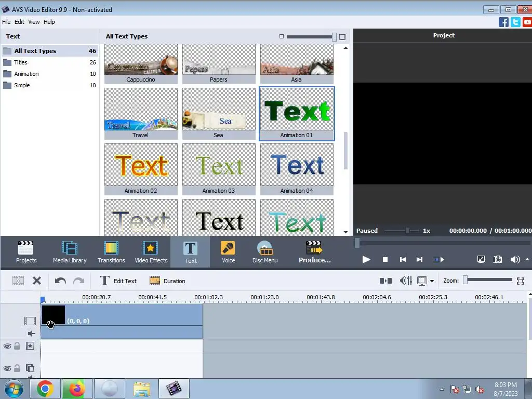The image size is (532, 399).
Task: Select the Cappuccino text preset
Action: click(141, 64)
